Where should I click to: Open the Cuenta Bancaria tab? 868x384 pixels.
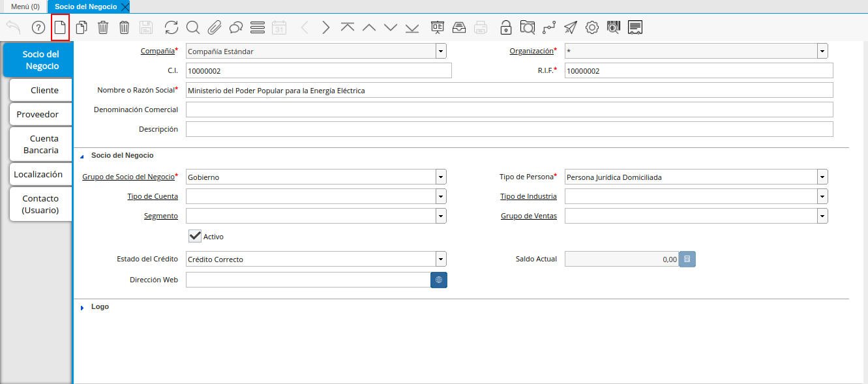40,144
